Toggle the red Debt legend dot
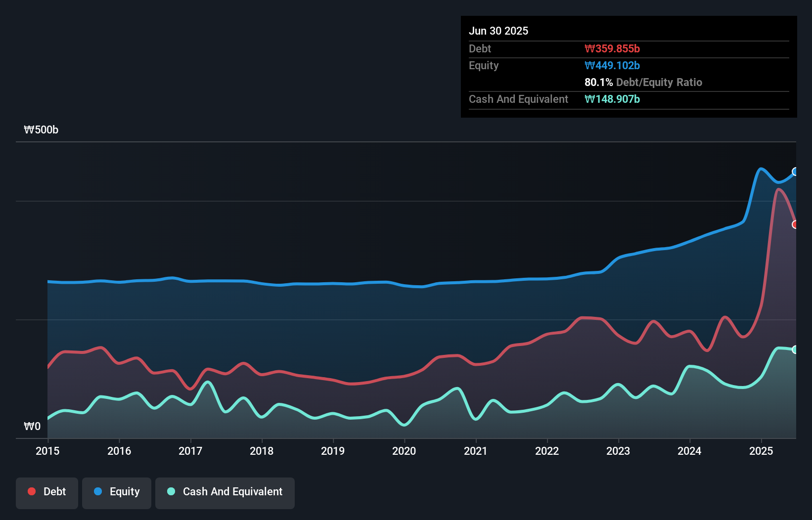The image size is (812, 520). (31, 491)
